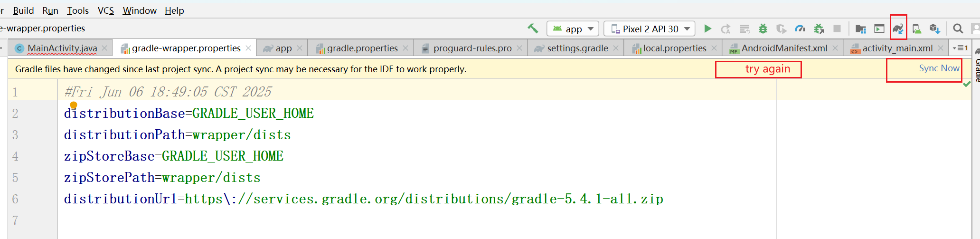Click the distributionPath=wrapper/dists line

click(x=178, y=134)
